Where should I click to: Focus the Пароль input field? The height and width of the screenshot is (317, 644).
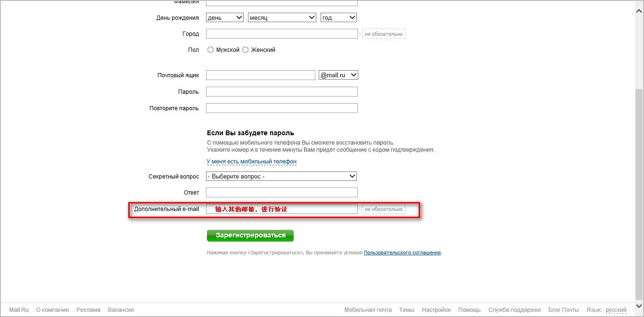tap(281, 92)
